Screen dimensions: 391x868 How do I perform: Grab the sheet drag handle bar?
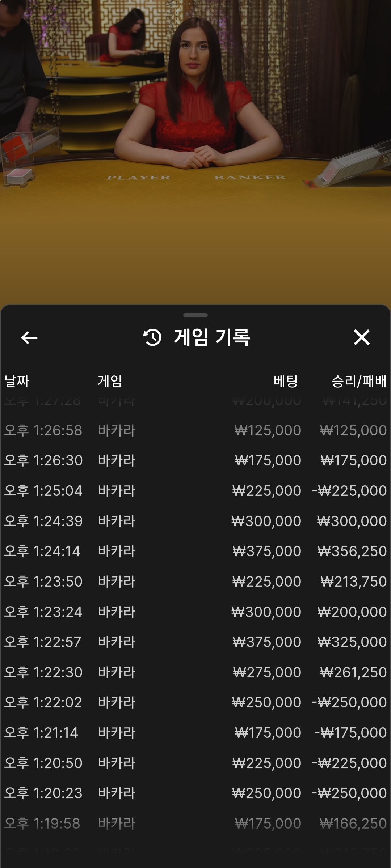[x=195, y=315]
